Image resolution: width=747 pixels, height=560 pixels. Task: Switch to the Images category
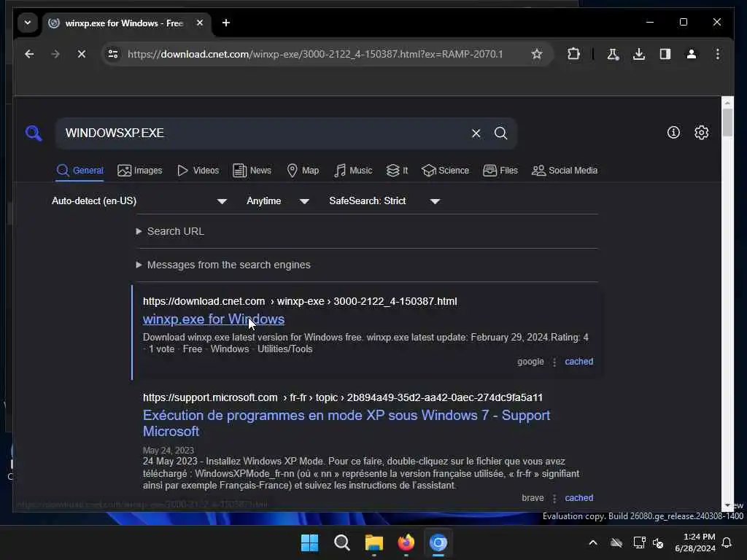(139, 171)
